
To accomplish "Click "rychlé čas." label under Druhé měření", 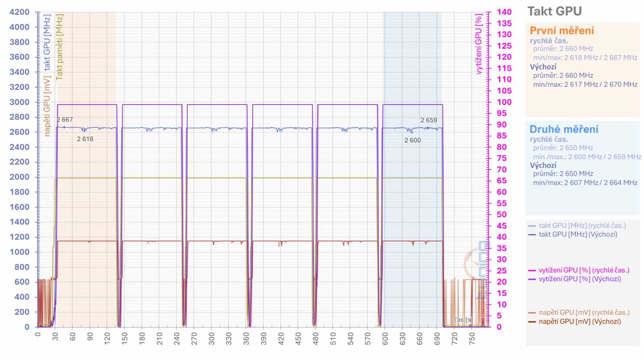I will click(x=549, y=139).
